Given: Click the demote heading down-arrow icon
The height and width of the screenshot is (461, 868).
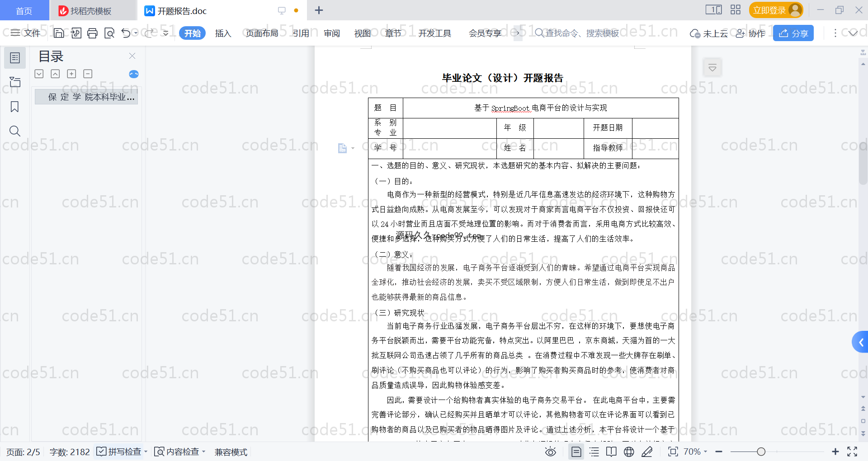Looking at the screenshot, I should [39, 74].
